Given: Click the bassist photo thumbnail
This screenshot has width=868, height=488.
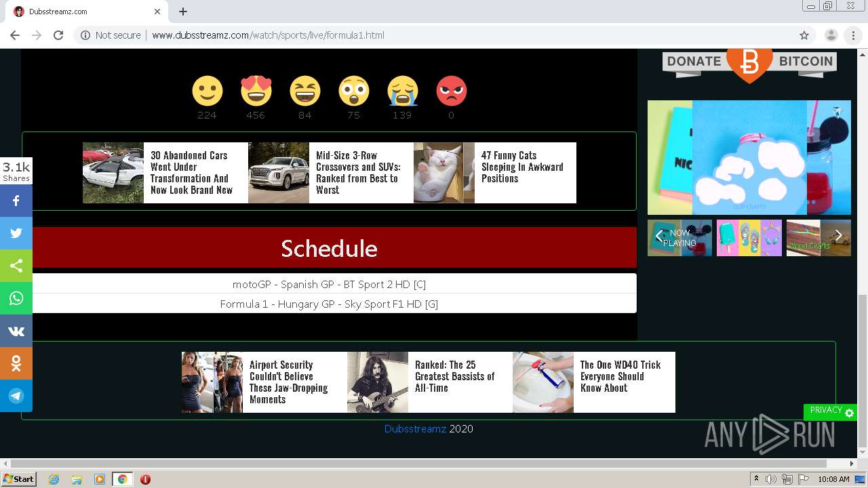Looking at the screenshot, I should (x=378, y=382).
